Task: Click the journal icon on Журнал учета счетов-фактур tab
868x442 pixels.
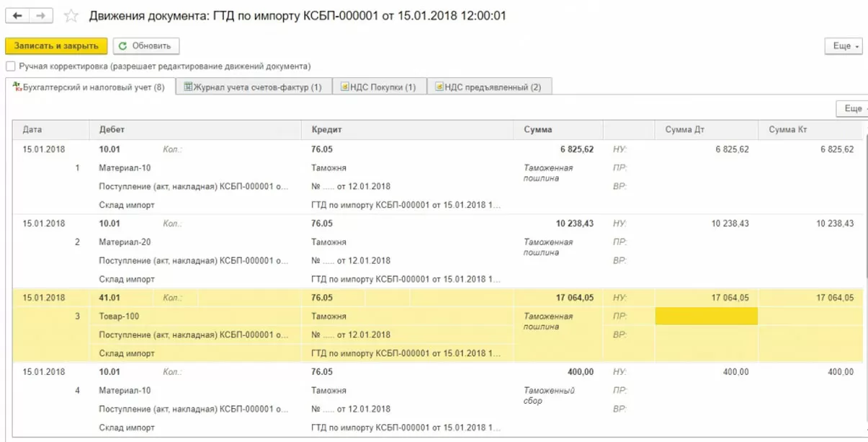Action: (x=188, y=87)
